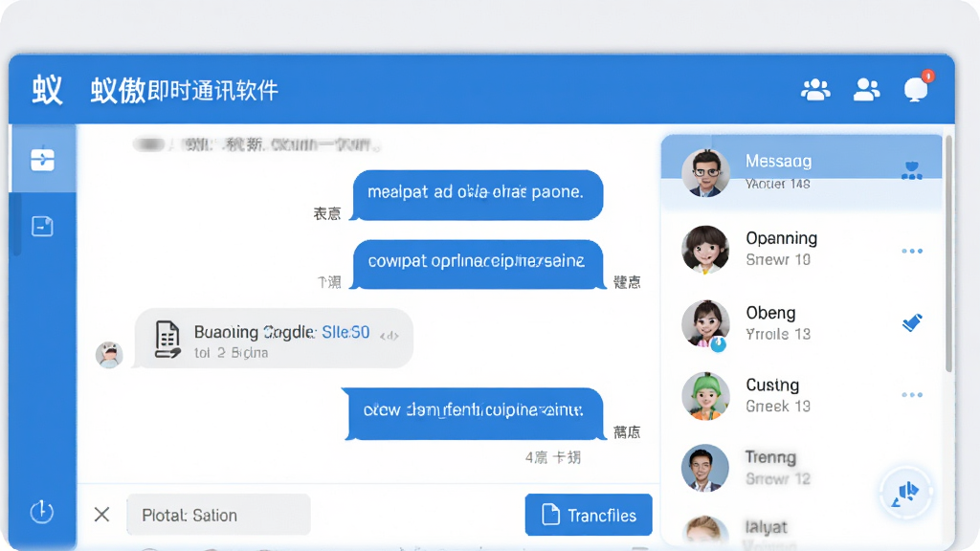Click the 'mealpat ad' message bubble

(x=478, y=195)
